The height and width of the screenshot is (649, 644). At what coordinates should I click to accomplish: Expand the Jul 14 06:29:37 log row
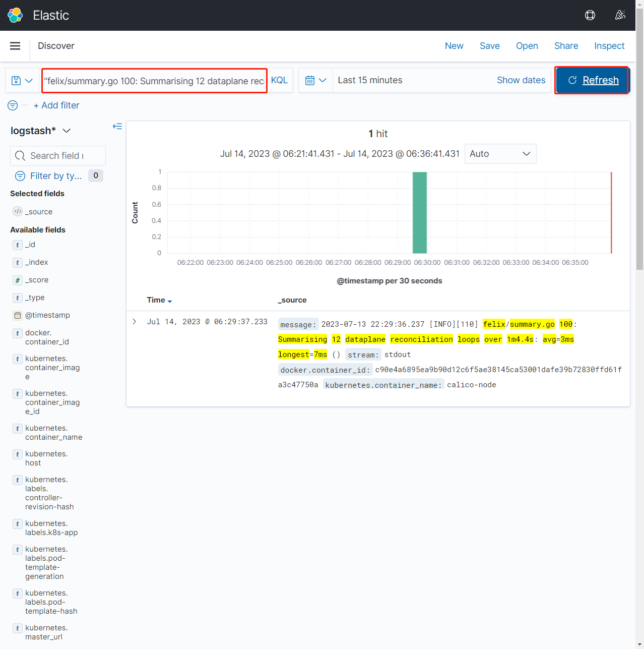(x=135, y=322)
